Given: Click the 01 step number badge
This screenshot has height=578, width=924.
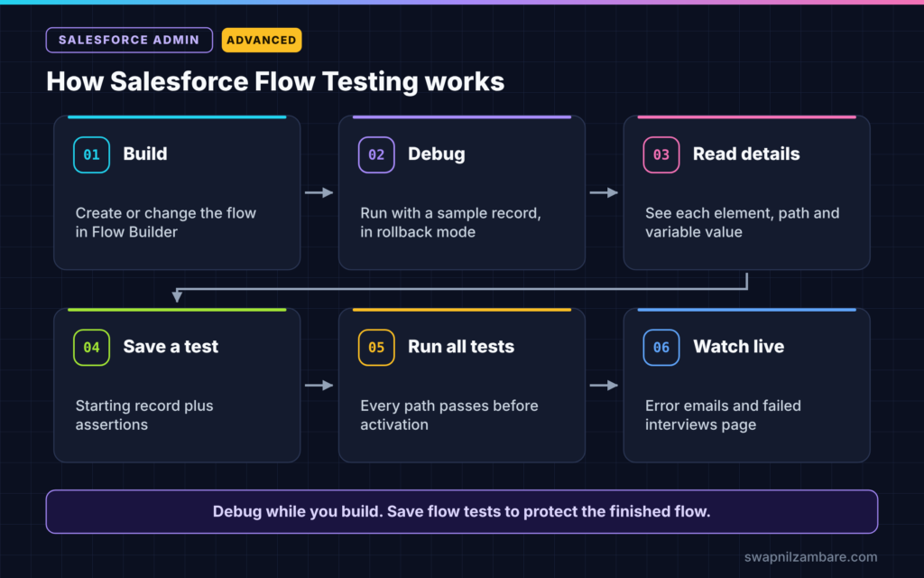Looking at the screenshot, I should pos(91,154).
